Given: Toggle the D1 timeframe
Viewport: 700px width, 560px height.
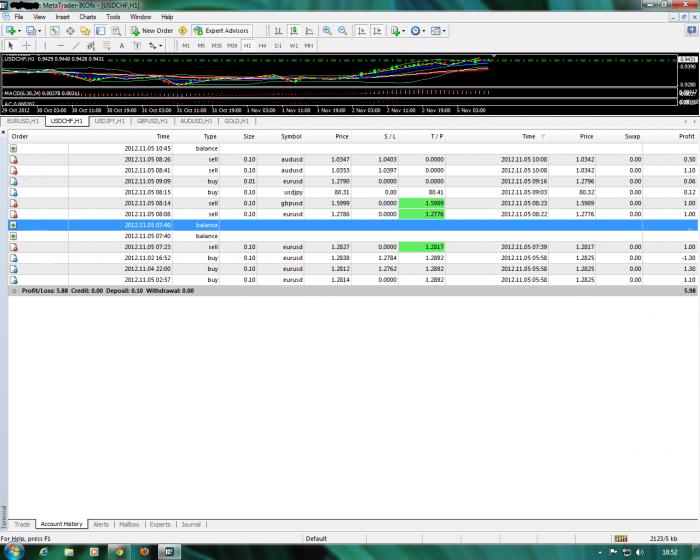Looking at the screenshot, I should pyautogui.click(x=278, y=46).
